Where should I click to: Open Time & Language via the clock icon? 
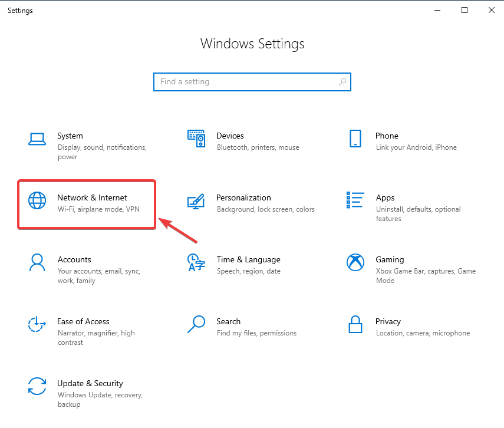click(196, 262)
